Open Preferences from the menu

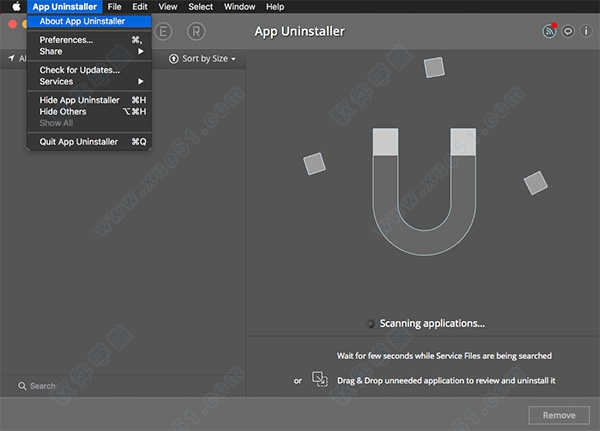click(89, 40)
